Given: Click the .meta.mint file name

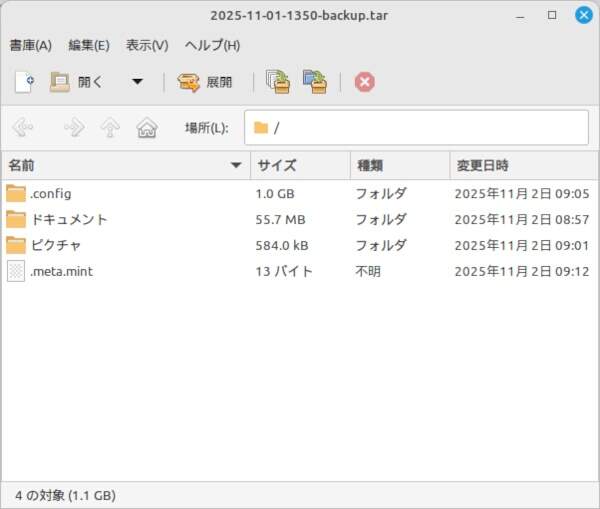Looking at the screenshot, I should (61, 271).
